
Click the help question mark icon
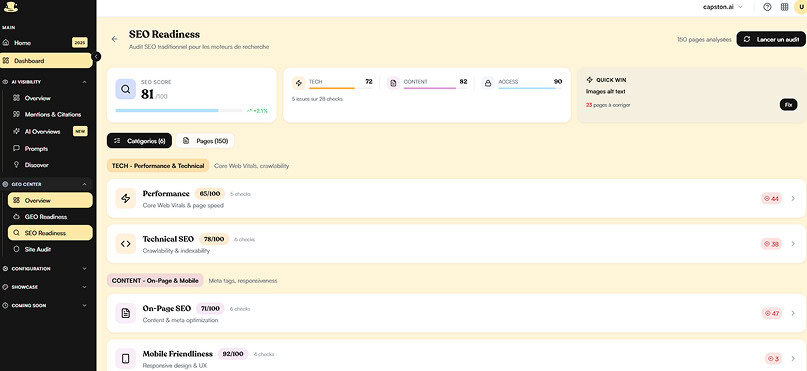[767, 7]
